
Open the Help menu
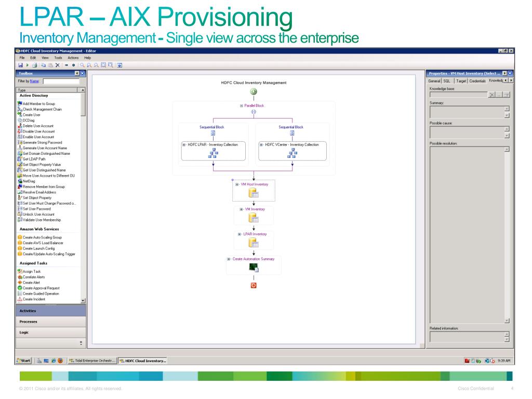[87, 58]
